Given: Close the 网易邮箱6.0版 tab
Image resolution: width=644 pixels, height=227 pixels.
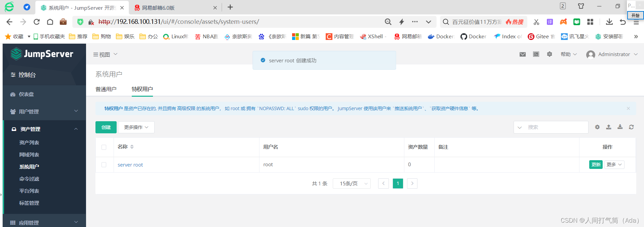Looking at the screenshot, I should point(215,8).
